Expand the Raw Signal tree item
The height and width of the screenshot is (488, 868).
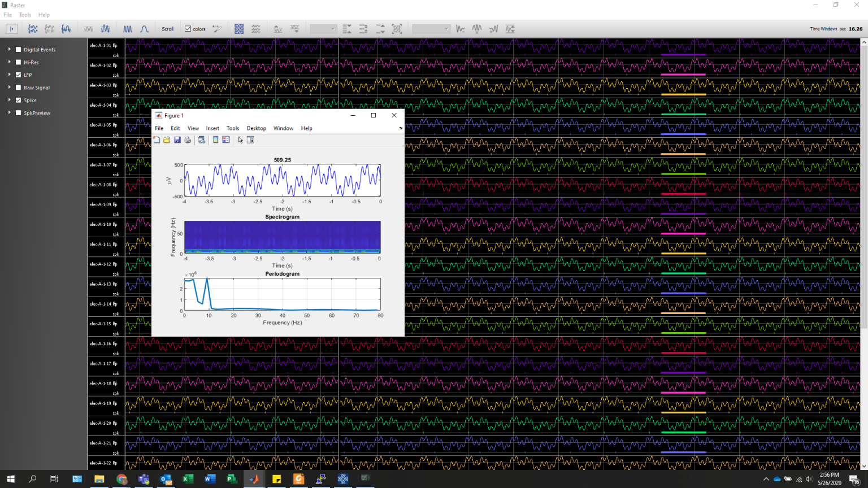pos(8,87)
